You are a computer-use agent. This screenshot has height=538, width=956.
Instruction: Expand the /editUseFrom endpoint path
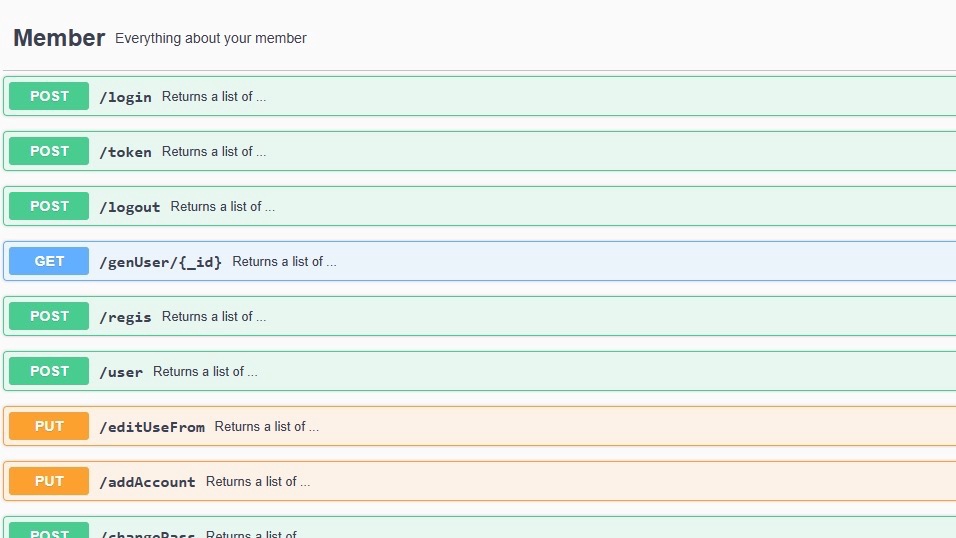(152, 427)
